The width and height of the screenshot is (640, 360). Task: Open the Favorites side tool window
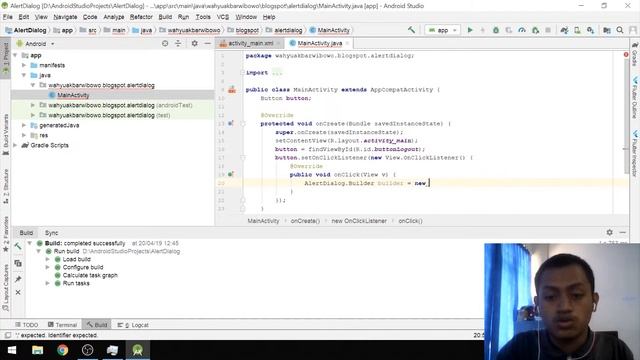[x=6, y=234]
